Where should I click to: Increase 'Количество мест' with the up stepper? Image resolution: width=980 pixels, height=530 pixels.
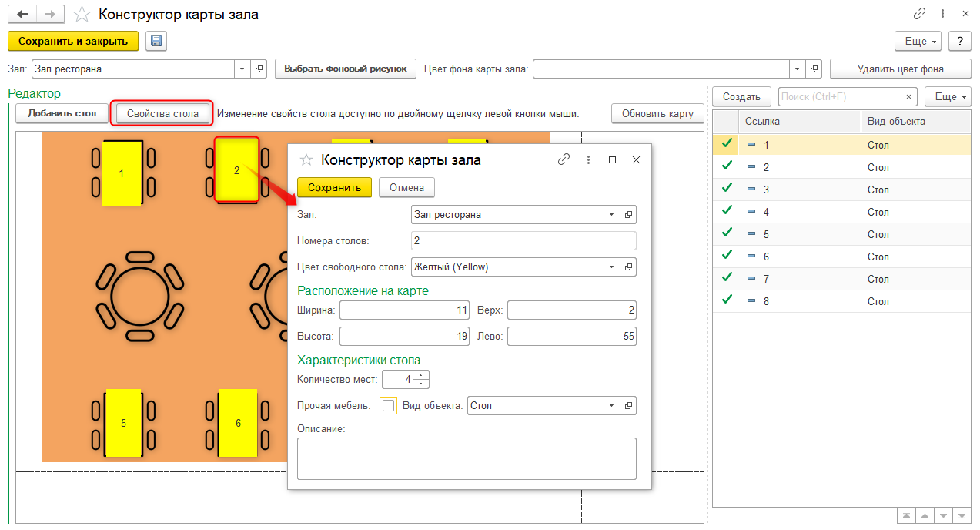[421, 375]
